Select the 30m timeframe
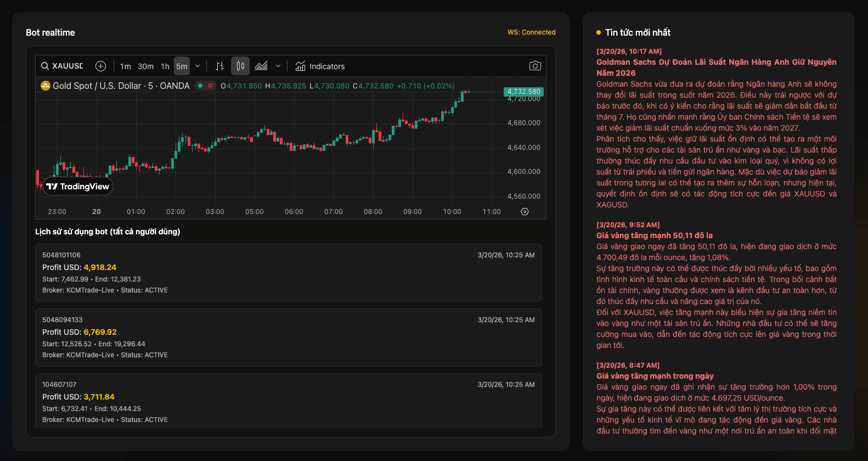868x461 pixels. (145, 66)
